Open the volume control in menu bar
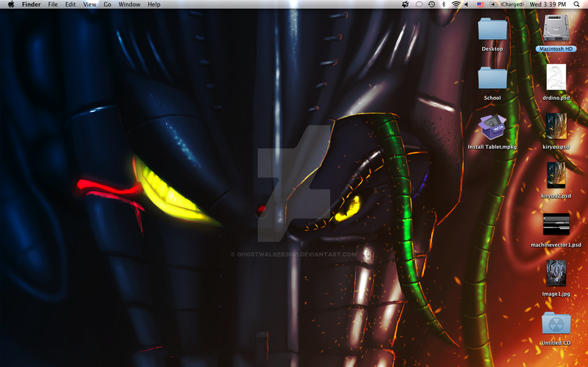588x367 pixels. [x=466, y=5]
